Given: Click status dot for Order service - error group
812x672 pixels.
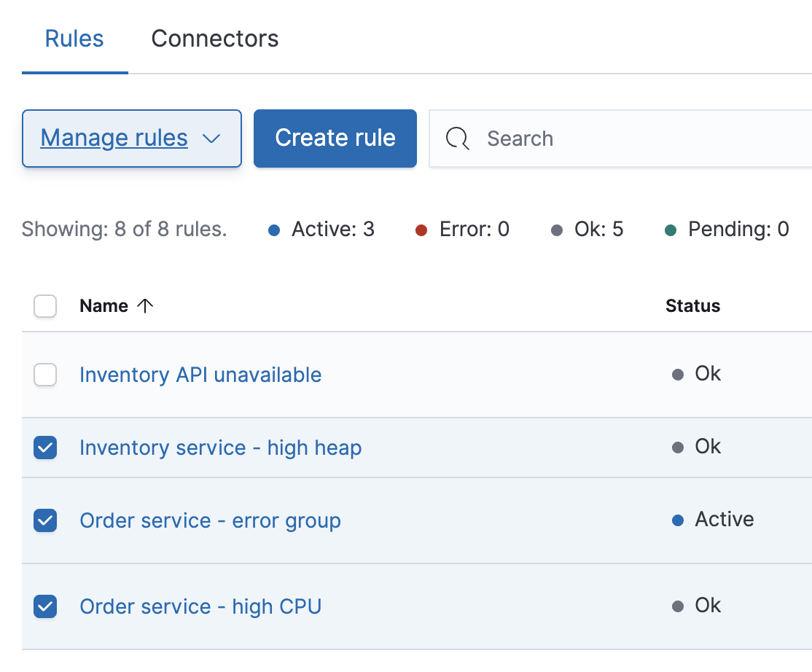Looking at the screenshot, I should (x=678, y=520).
